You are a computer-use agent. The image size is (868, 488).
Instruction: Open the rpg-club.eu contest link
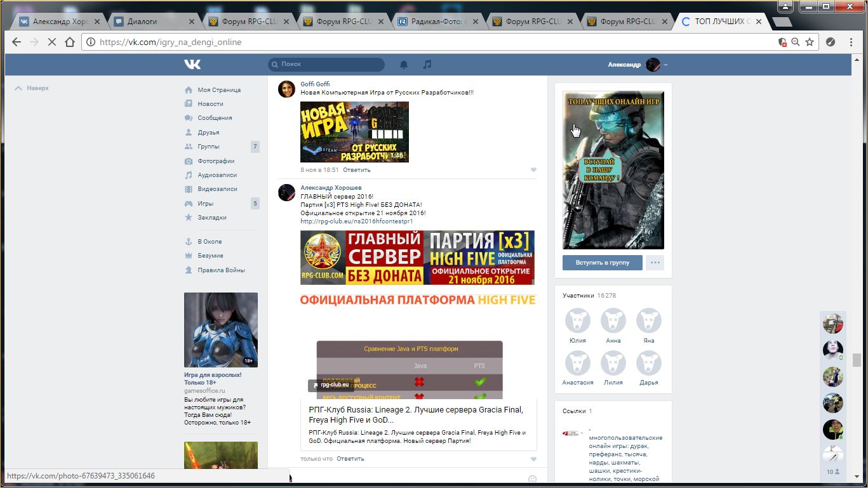tap(356, 221)
